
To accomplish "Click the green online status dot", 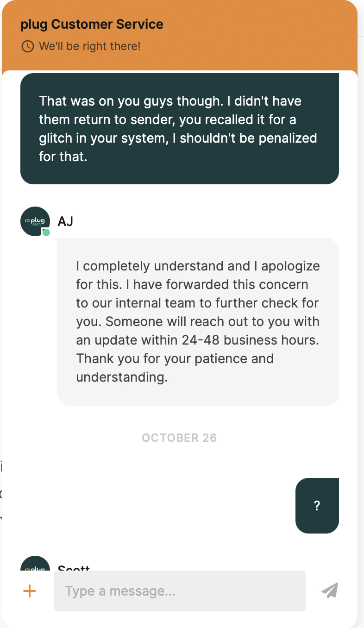I will 46,232.
